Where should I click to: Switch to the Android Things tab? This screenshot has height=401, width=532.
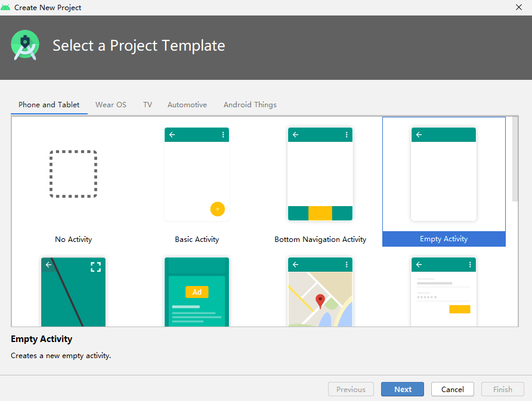click(x=250, y=105)
